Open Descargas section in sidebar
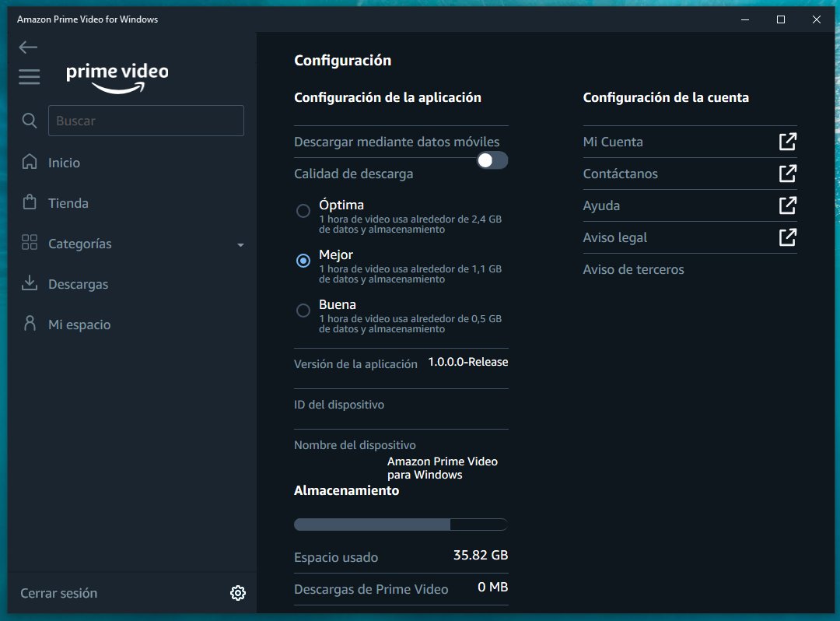The image size is (840, 621). pos(78,284)
